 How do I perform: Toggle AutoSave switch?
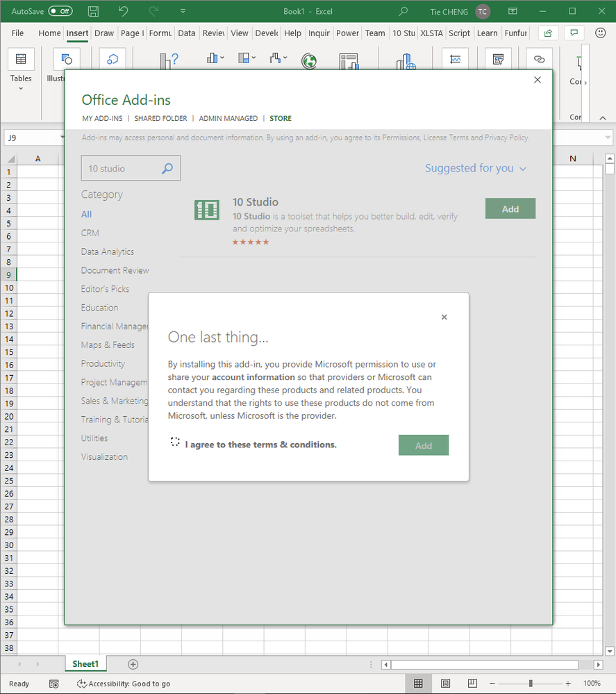coord(60,11)
